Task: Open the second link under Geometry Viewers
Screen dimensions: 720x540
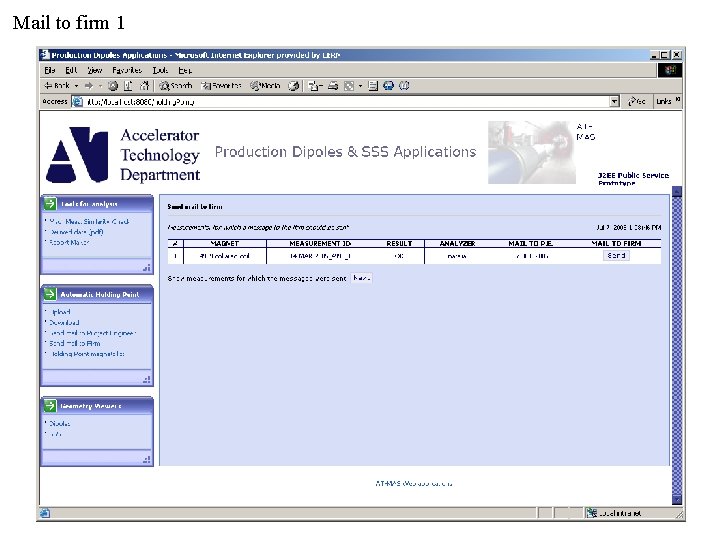Action: (x=55, y=434)
